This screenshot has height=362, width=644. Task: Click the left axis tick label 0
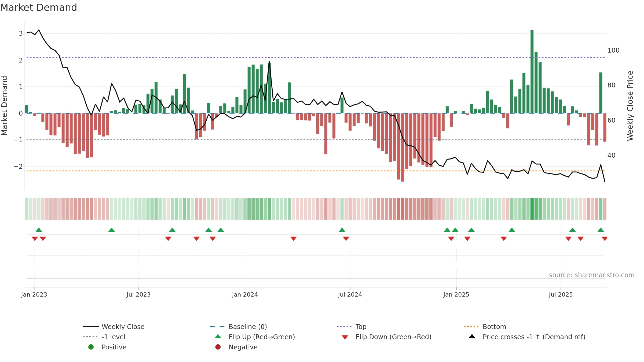[21, 113]
